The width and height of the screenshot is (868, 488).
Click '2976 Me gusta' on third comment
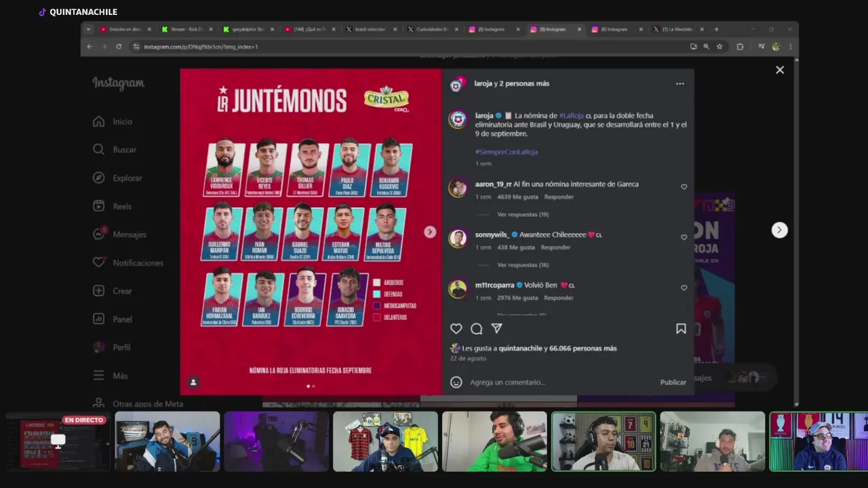517,298
